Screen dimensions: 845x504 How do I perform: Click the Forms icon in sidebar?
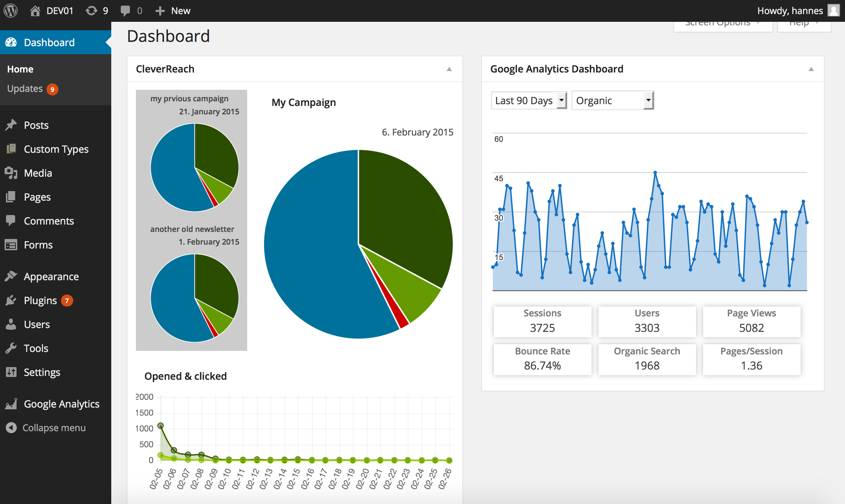coord(11,245)
